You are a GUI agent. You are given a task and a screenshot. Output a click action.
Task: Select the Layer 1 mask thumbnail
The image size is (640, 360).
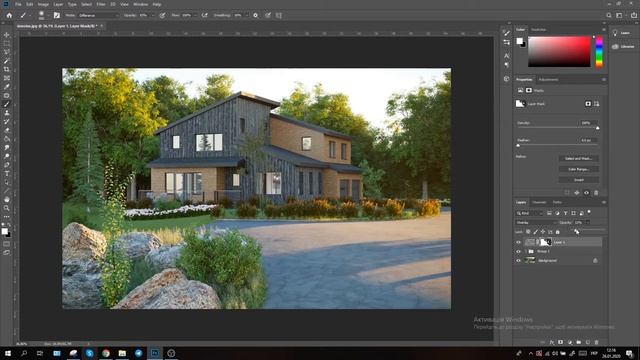[x=546, y=242]
